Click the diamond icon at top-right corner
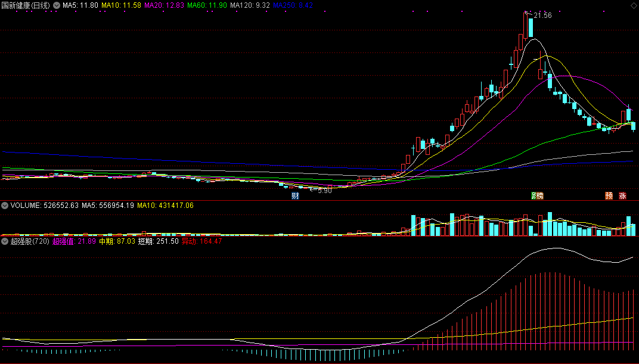 pyautogui.click(x=633, y=5)
